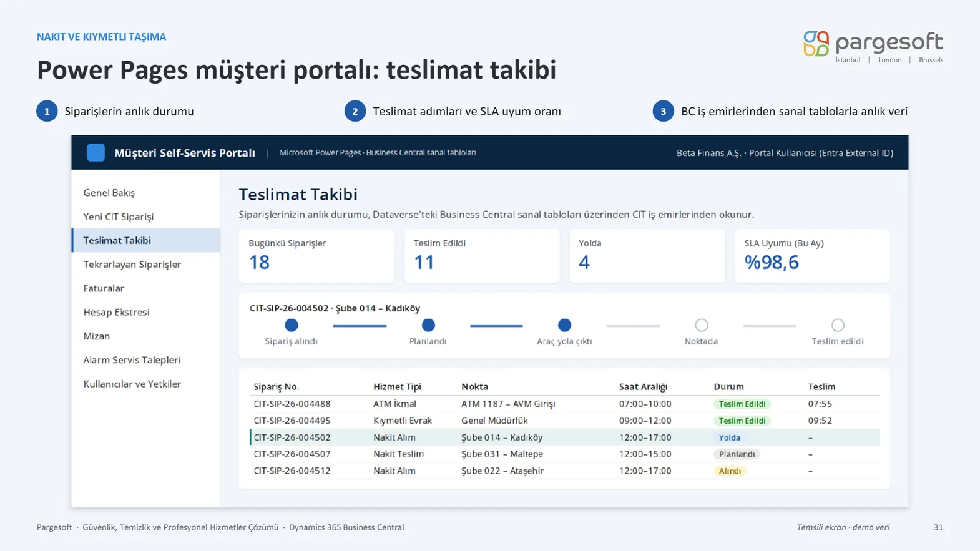Click the Planlandı status badge
Viewport: 980px width, 551px height.
click(x=737, y=454)
